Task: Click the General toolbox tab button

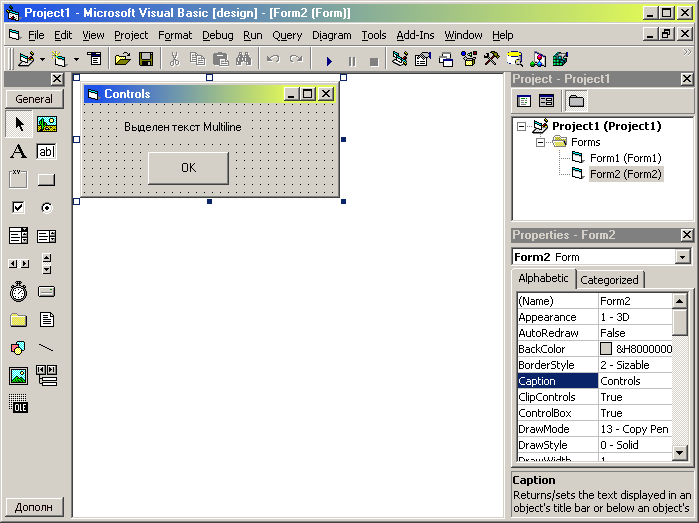Action: click(34, 99)
